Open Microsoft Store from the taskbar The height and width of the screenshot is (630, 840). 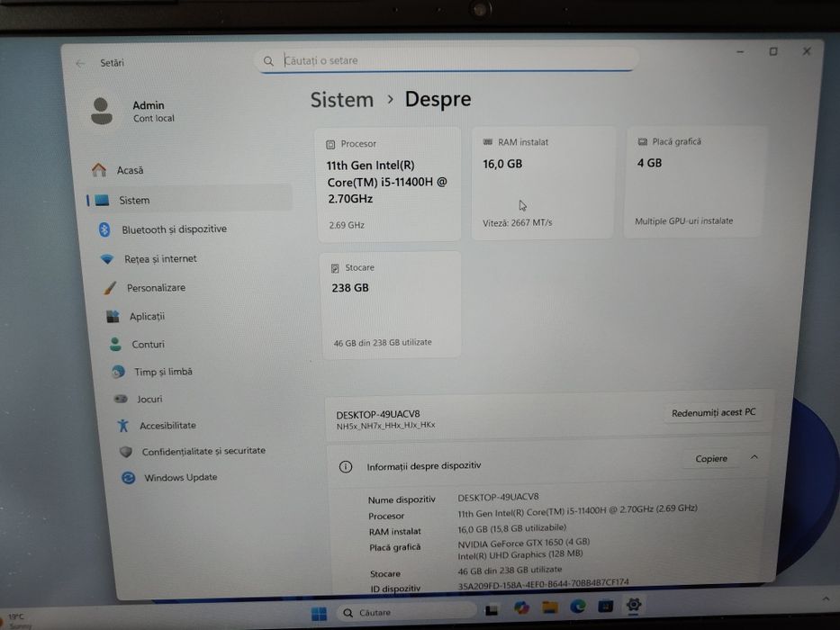pos(605,606)
